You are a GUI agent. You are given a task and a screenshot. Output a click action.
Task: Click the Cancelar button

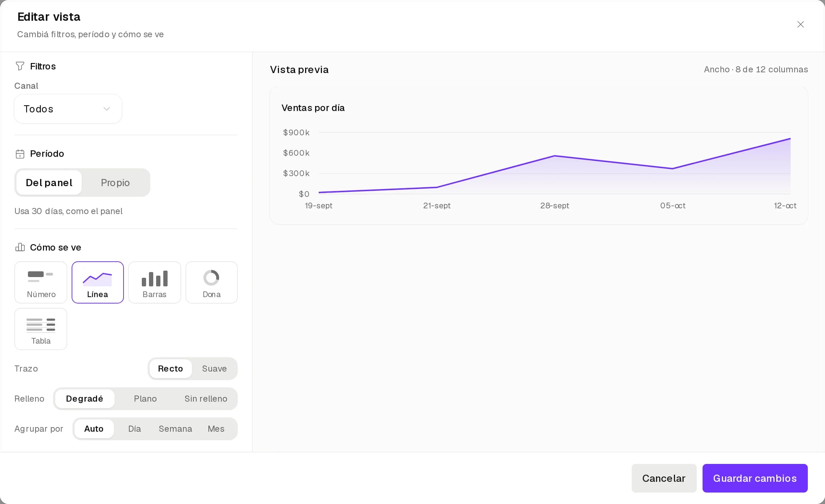coord(664,478)
